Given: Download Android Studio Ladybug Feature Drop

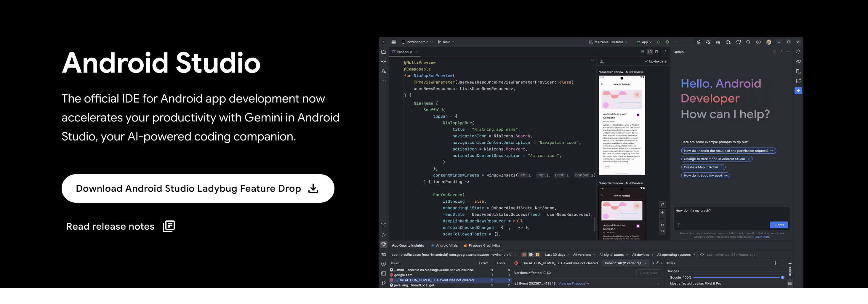Looking at the screenshot, I should click(x=198, y=188).
